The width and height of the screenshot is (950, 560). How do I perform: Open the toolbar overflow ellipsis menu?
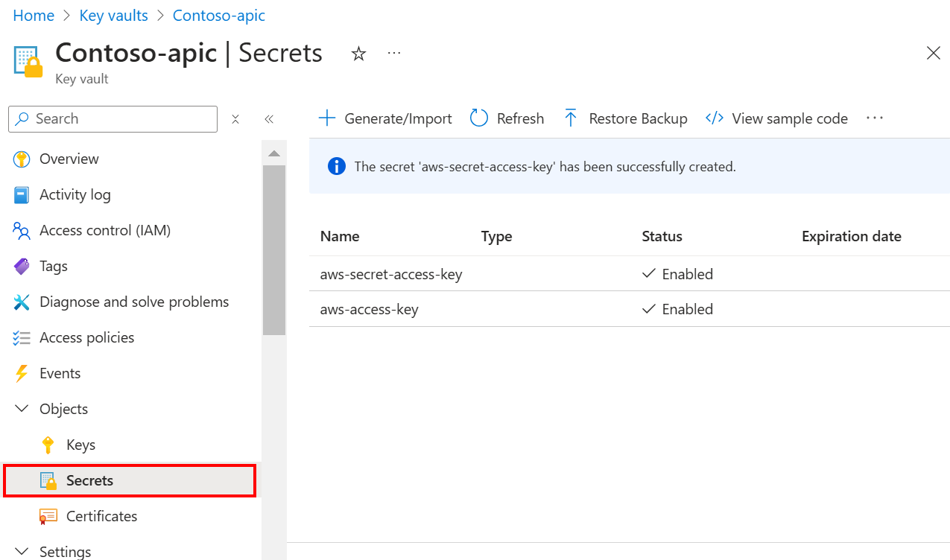(874, 118)
